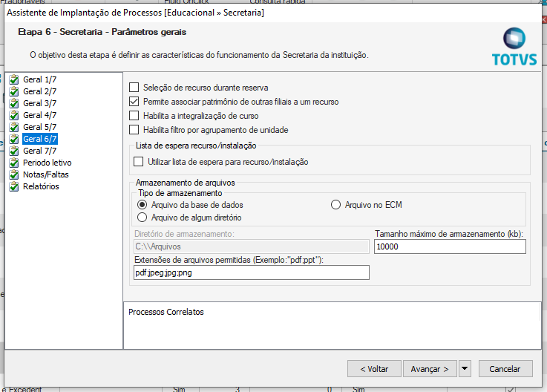Cancel the wizard with Cancelar
The height and width of the screenshot is (392, 547).
click(x=505, y=369)
